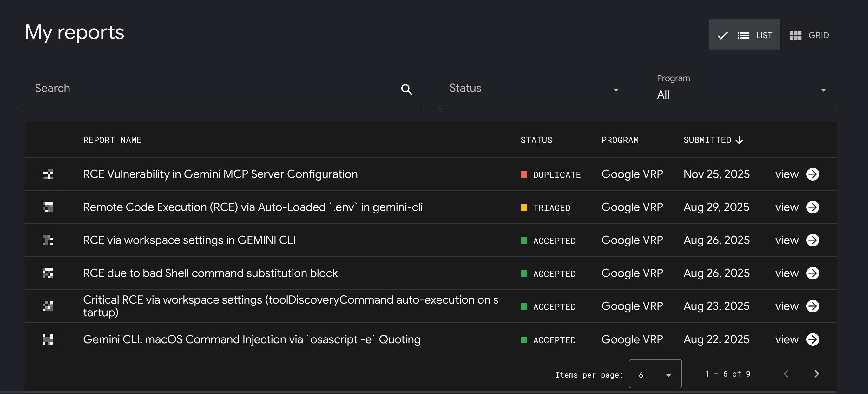The height and width of the screenshot is (394, 868).
Task: Open the duplicate MCP Server report via arrow icon
Action: point(814,174)
